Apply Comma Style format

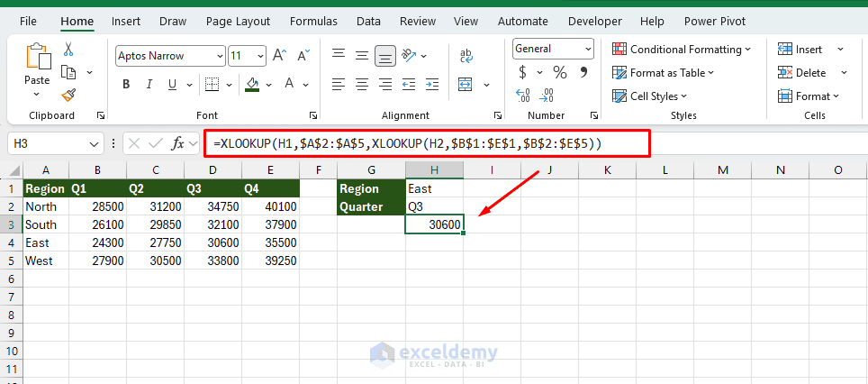583,72
